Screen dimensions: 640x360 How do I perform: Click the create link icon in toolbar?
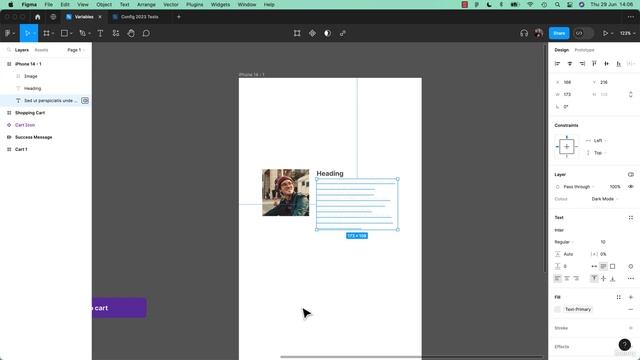click(343, 33)
